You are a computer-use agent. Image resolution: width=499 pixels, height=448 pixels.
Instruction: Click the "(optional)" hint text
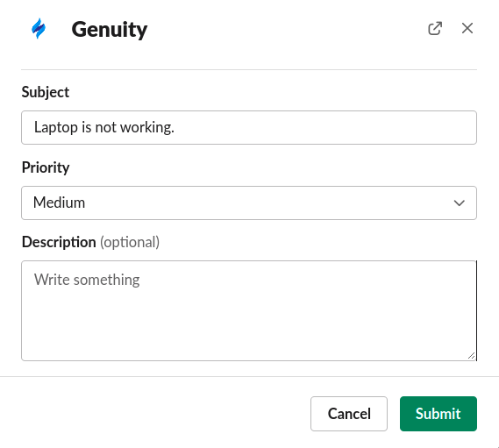click(130, 243)
